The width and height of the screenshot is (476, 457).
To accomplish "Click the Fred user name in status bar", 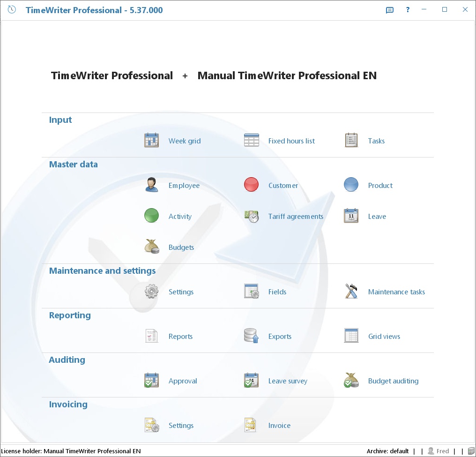I will [443, 451].
